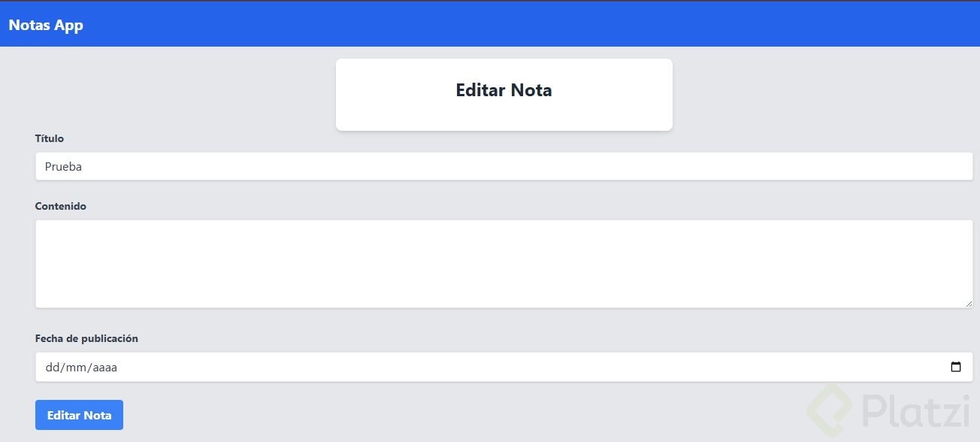Screen dimensions: 980x442
Task: Open the calendar picker icon
Action: (x=956, y=368)
